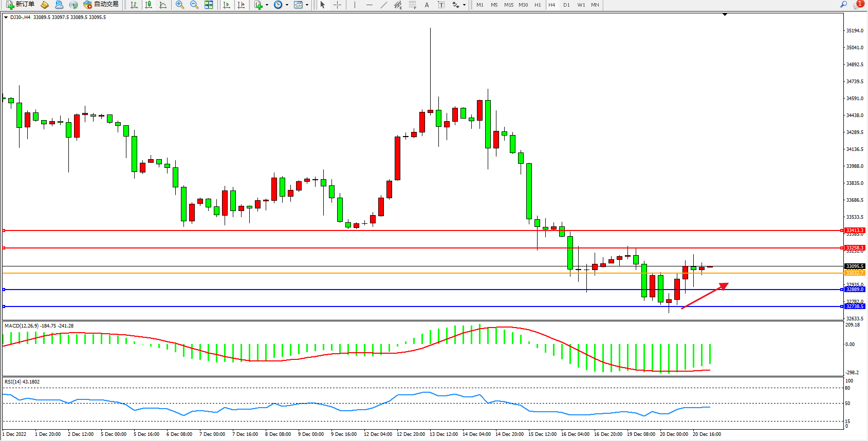Select the M15 timeframe
The image size is (868, 441).
pyautogui.click(x=508, y=5)
